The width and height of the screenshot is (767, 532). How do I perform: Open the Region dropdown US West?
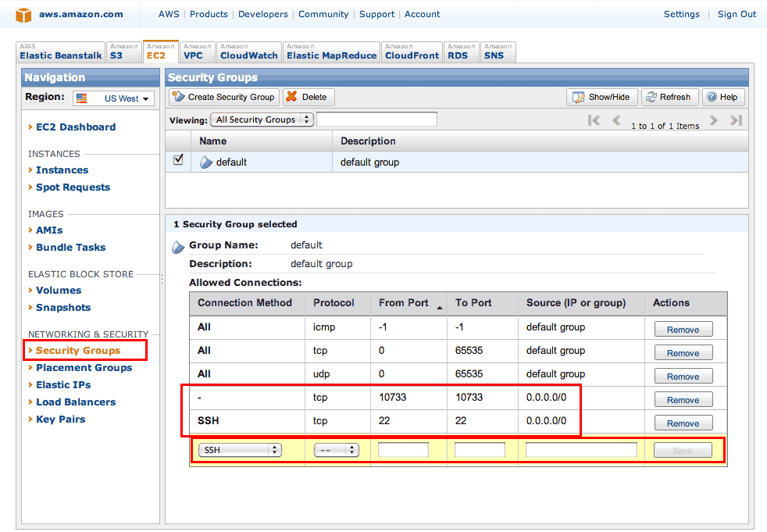tap(113, 98)
